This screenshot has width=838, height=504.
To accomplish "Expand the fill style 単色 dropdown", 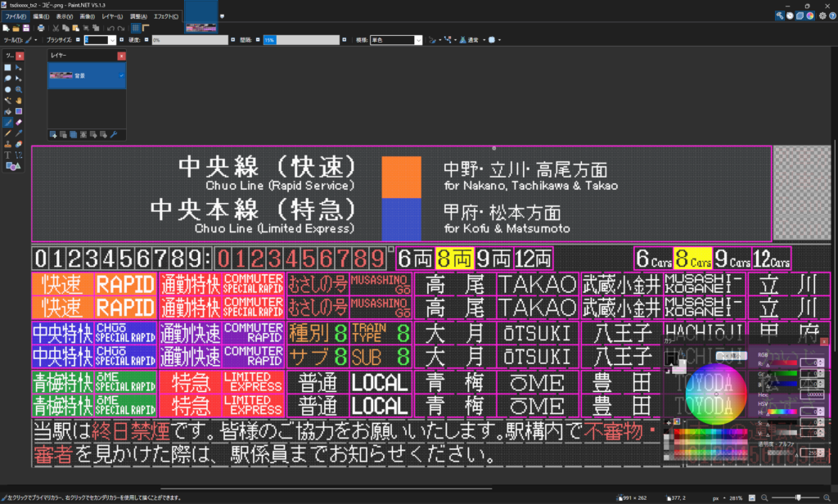I will 418,39.
